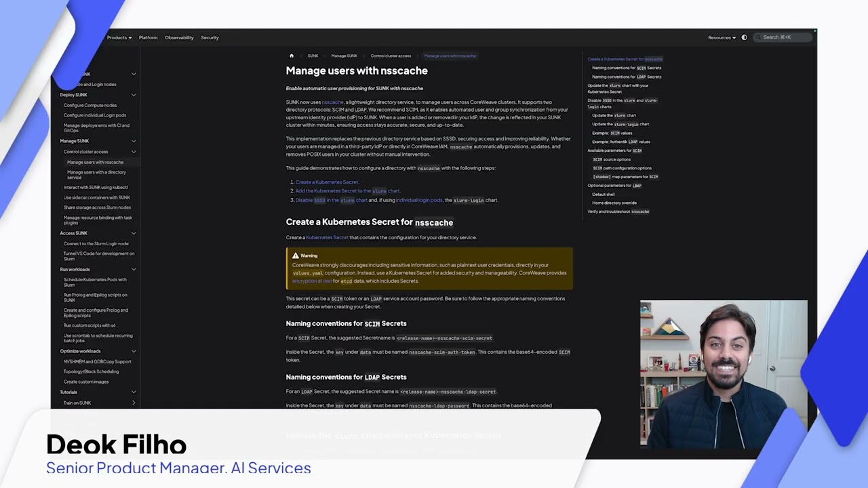This screenshot has height=488, width=868.
Task: Open the Resources dropdown menu
Action: [x=722, y=37]
